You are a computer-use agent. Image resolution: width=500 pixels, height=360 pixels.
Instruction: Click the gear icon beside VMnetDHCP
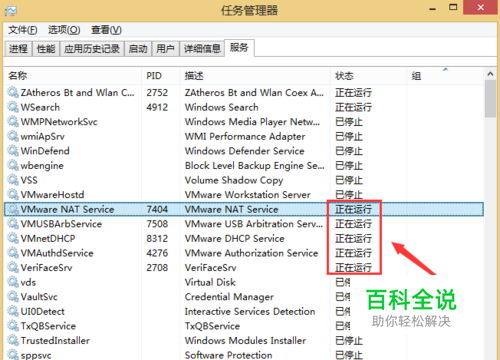13,238
